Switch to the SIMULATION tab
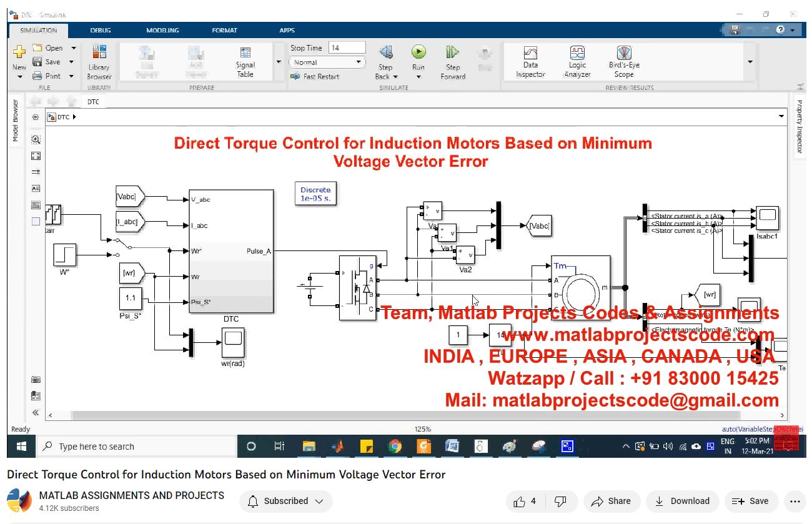 39,30
